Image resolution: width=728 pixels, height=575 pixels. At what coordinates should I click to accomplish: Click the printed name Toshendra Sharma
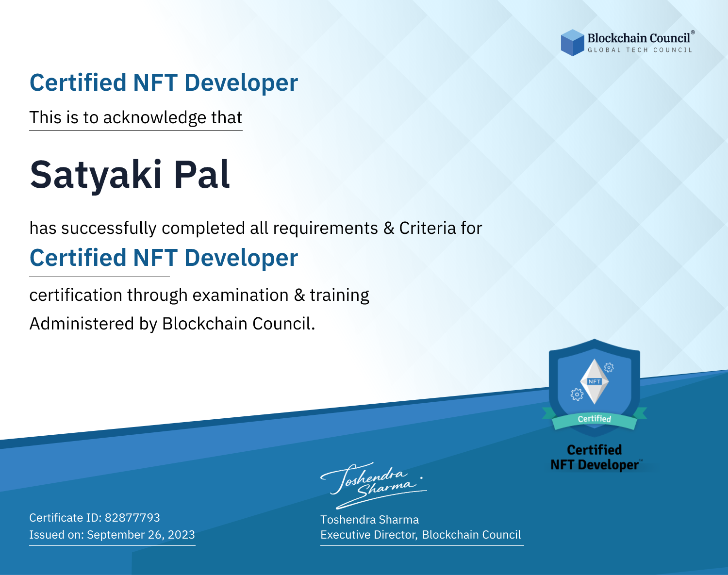click(x=369, y=520)
